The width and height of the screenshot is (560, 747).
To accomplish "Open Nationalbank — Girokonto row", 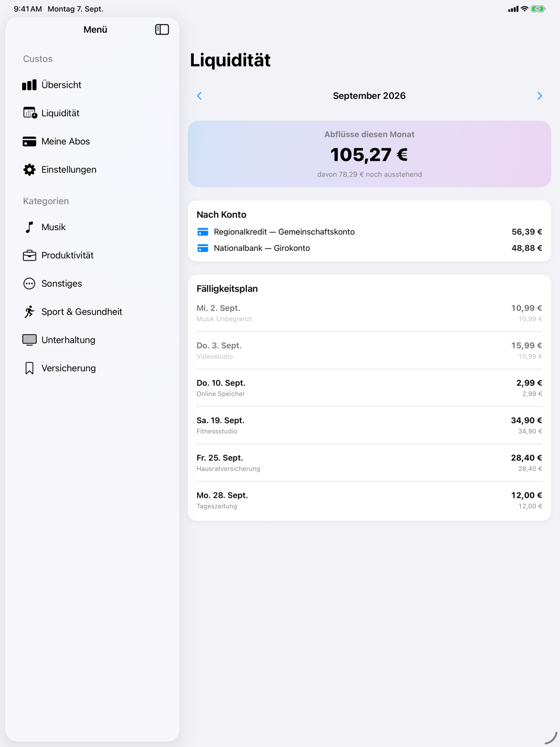I will 370,248.
